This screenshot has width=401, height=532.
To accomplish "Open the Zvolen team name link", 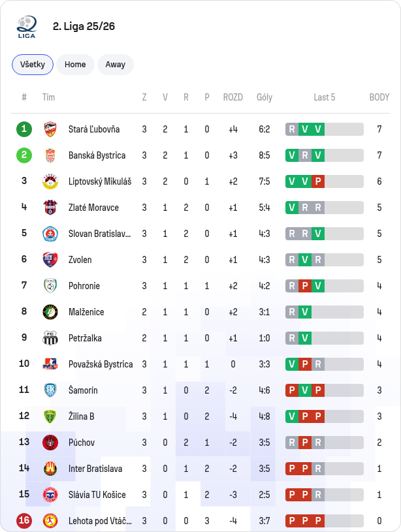I will pyautogui.click(x=80, y=260).
